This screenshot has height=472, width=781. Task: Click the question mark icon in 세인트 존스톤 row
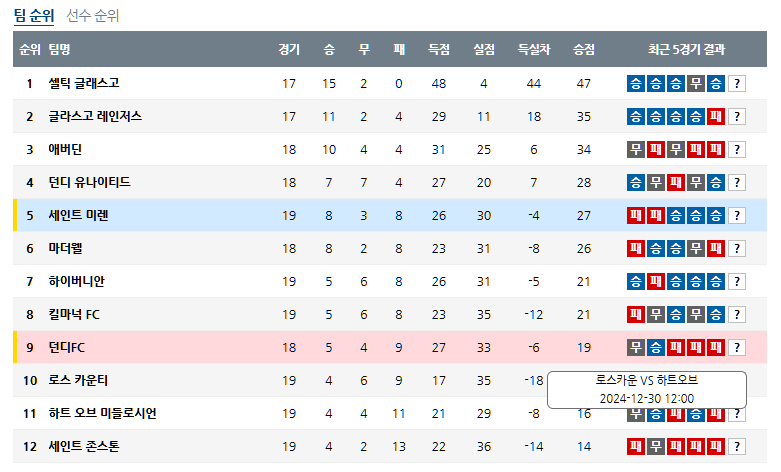point(737,447)
